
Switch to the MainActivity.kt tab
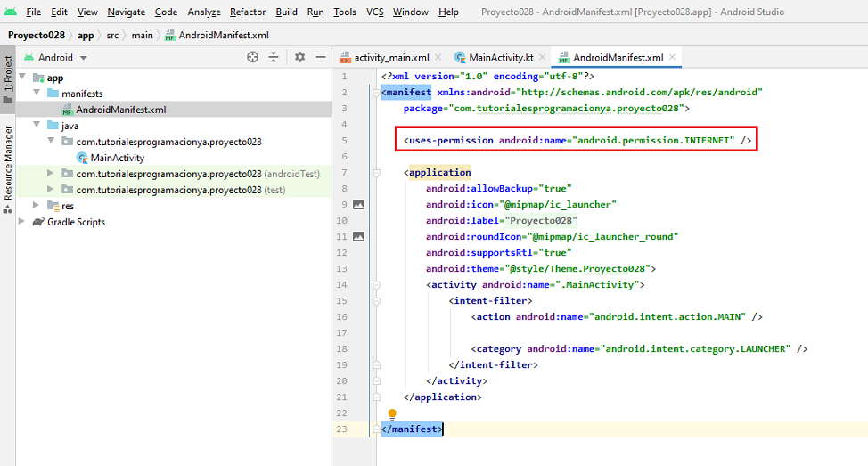coord(501,58)
